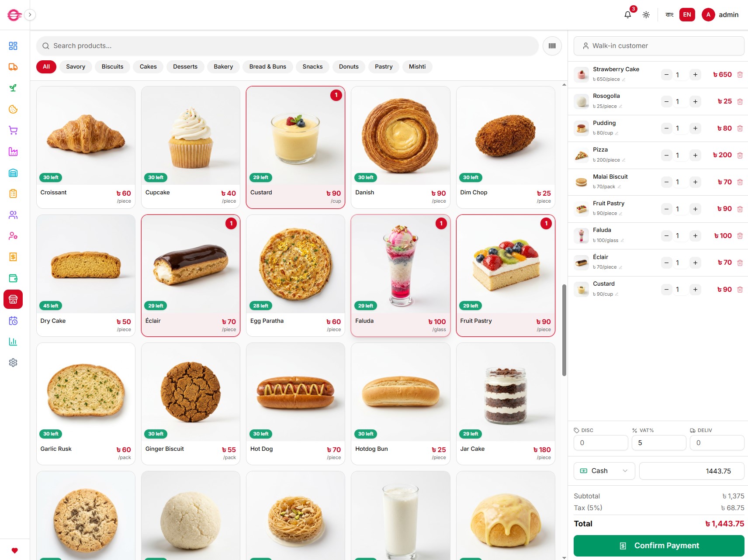Edit price pencil for Rosogolla
Viewport: 748px width, 560px height.
pyautogui.click(x=620, y=107)
